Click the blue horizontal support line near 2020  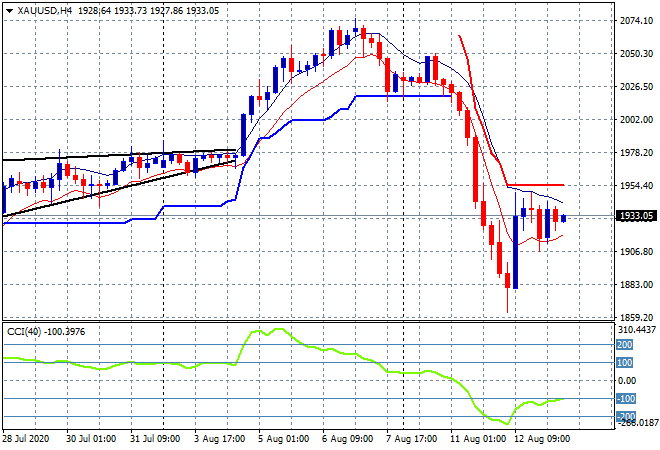(404, 96)
